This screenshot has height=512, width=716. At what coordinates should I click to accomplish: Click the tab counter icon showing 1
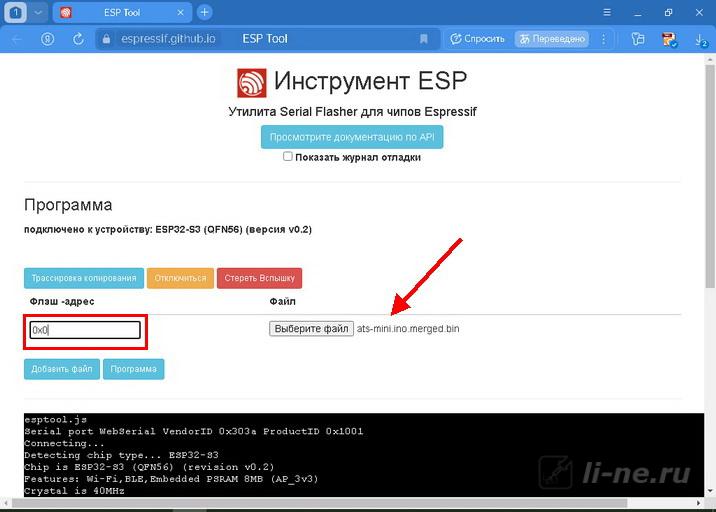pos(16,12)
